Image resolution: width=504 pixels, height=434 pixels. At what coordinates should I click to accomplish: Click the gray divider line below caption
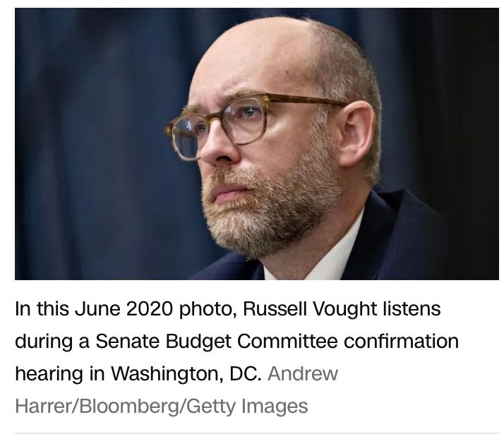[257, 433]
